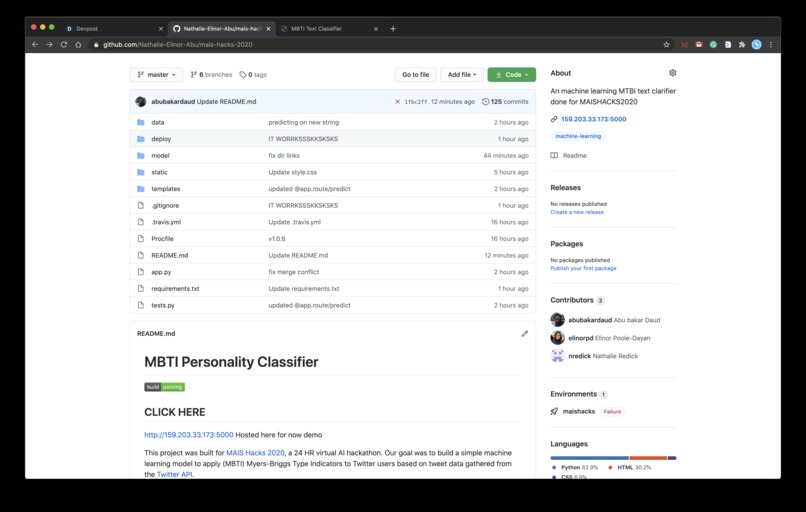Open the data folder
Screen dimensions: 806x512
(x=158, y=122)
